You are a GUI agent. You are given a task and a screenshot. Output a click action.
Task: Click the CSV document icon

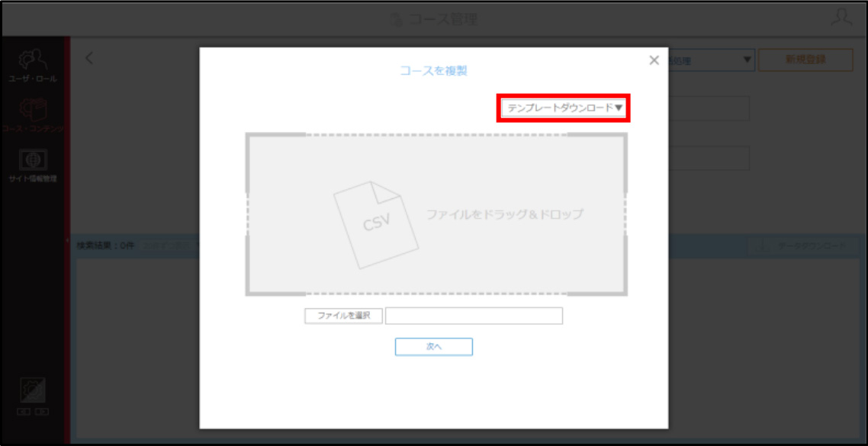coord(375,225)
